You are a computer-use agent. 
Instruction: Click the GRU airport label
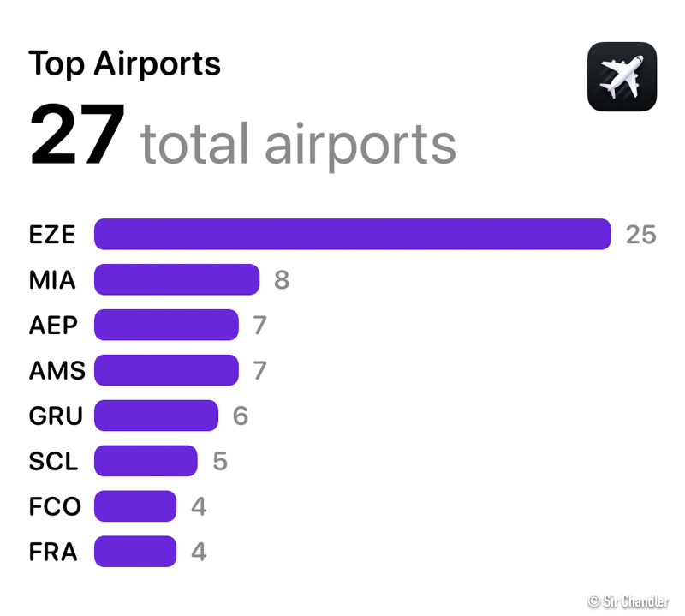56,416
